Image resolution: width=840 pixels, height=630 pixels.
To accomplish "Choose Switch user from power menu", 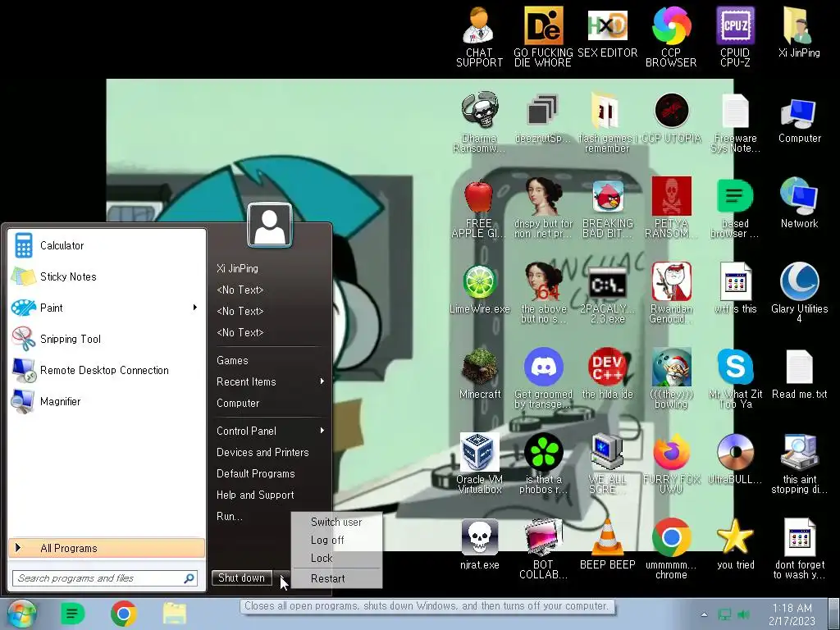I will [x=336, y=522].
